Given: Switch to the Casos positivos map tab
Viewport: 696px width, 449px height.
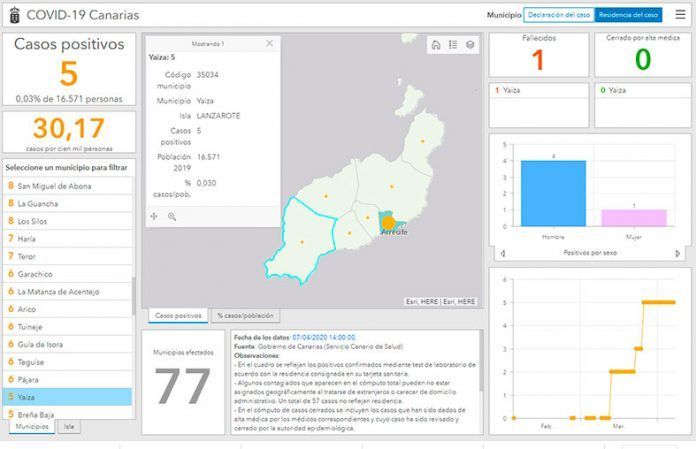Looking at the screenshot, I should [178, 315].
